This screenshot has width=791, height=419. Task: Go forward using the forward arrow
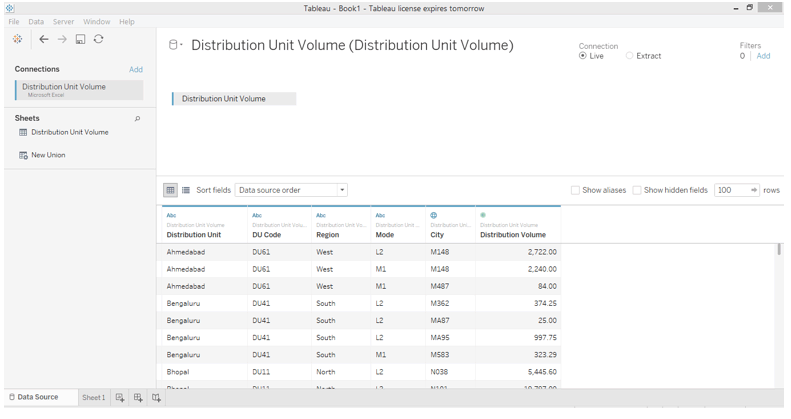tap(62, 39)
